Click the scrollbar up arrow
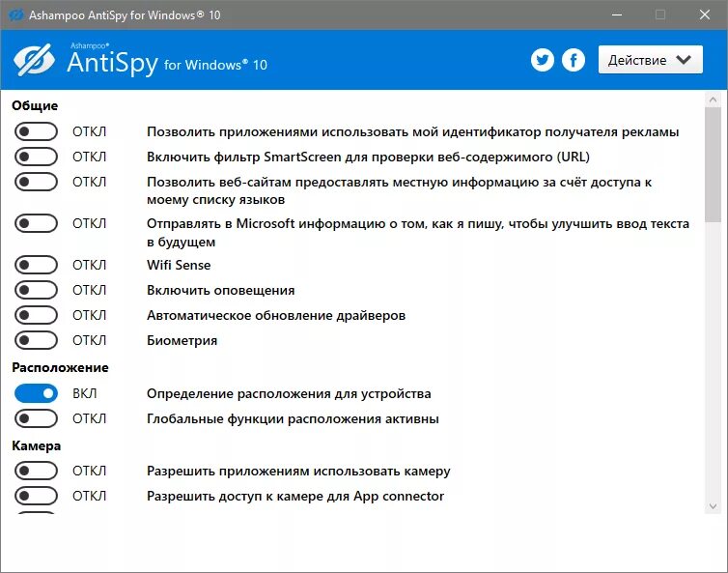This screenshot has width=728, height=573. click(713, 100)
